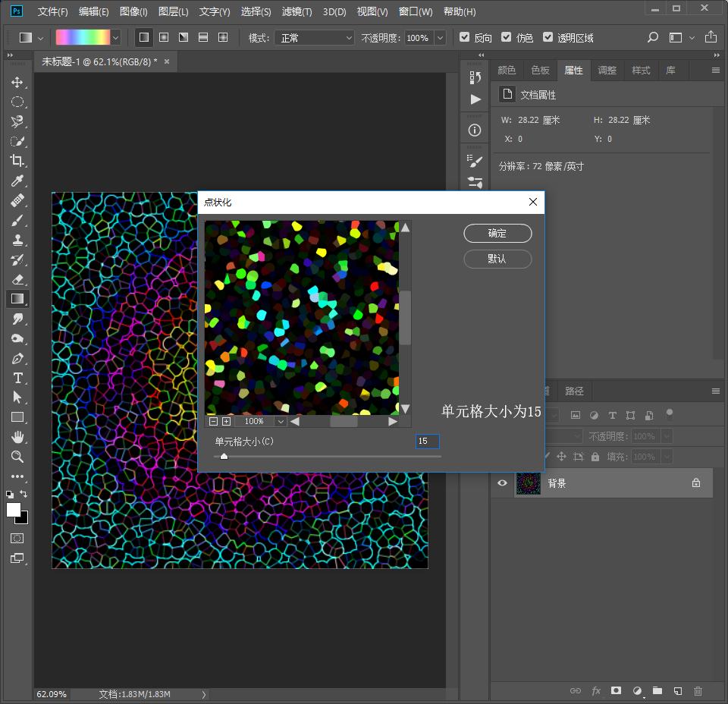Uncheck the 透明区域 checkbox
This screenshot has height=704, width=728.
click(548, 37)
